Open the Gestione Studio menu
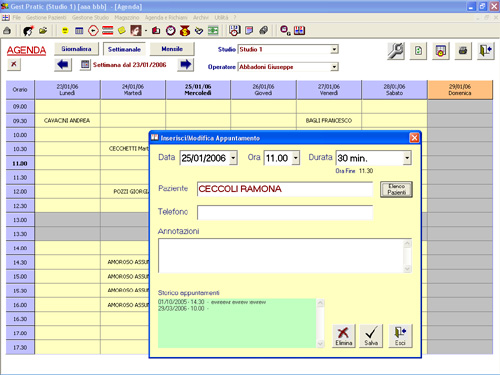 [x=90, y=17]
